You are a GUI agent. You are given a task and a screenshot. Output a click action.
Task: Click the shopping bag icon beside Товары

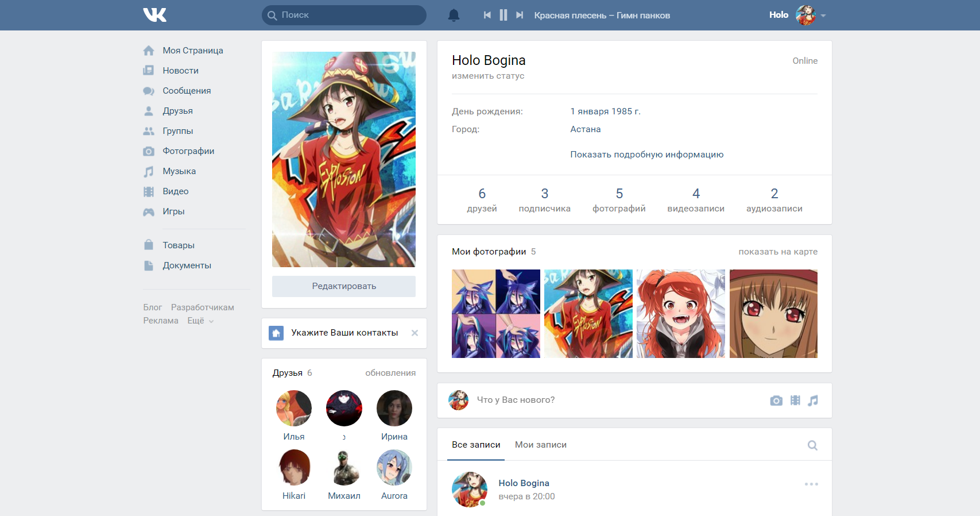149,245
